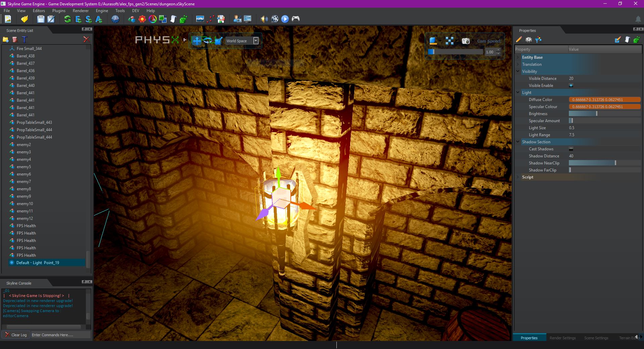Click the red X delete entity icon
Screen dimensions: 644x349
coord(86,40)
